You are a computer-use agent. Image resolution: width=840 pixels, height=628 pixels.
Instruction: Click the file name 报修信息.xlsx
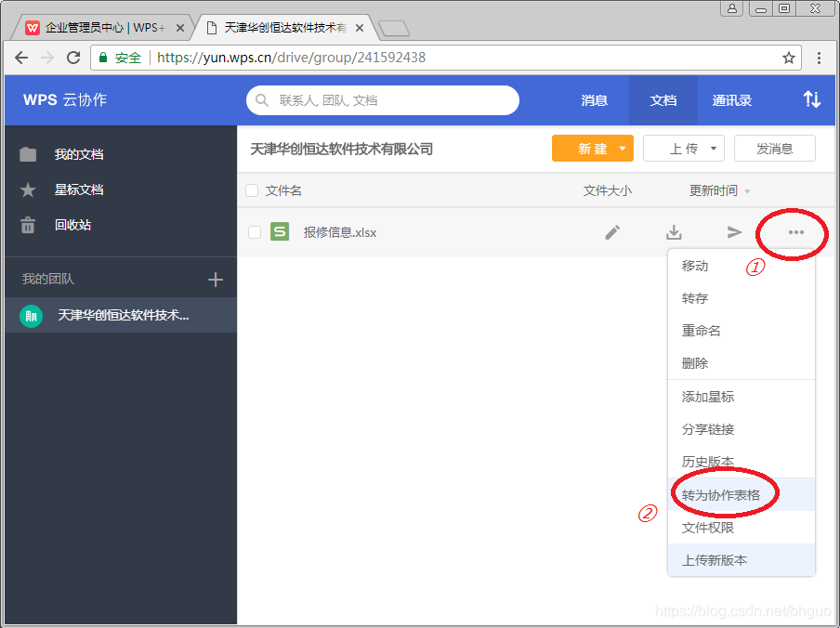[x=340, y=232]
